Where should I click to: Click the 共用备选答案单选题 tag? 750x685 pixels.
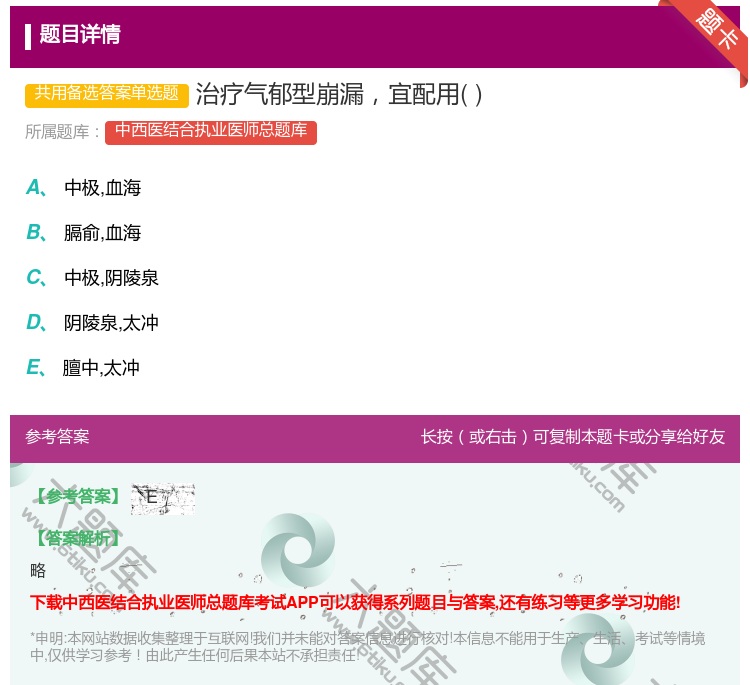pyautogui.click(x=107, y=94)
